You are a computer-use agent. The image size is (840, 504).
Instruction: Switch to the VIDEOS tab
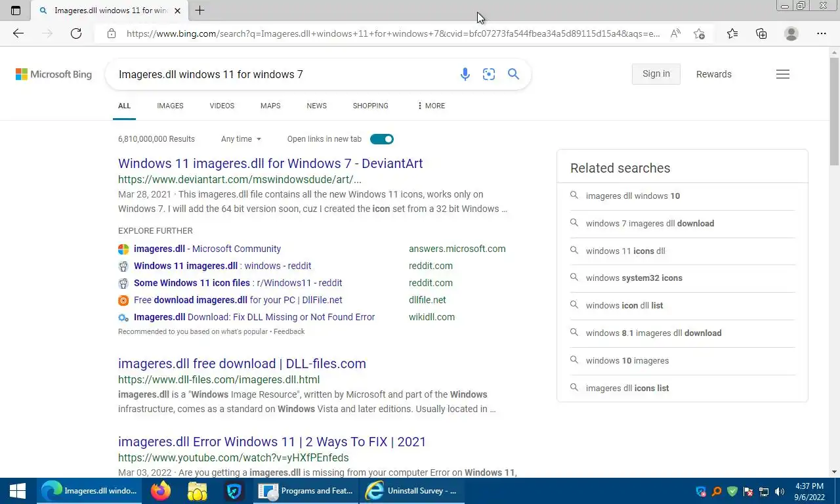point(222,106)
